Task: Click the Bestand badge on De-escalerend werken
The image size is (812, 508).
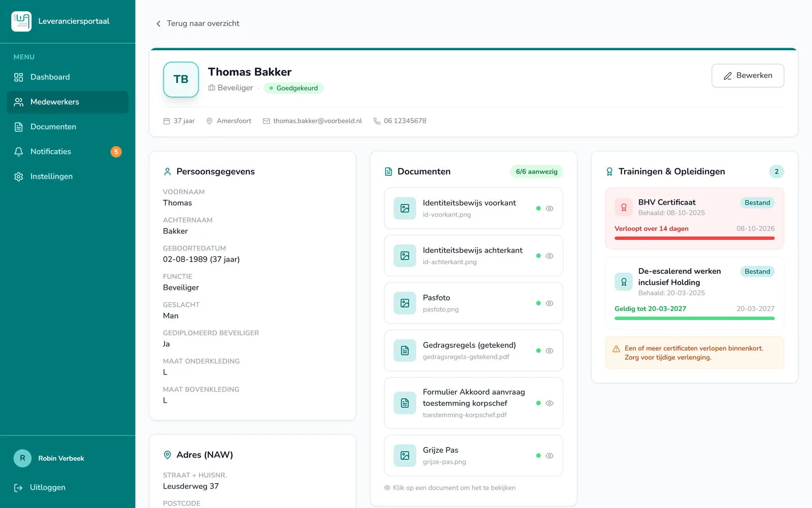Action: pyautogui.click(x=757, y=272)
